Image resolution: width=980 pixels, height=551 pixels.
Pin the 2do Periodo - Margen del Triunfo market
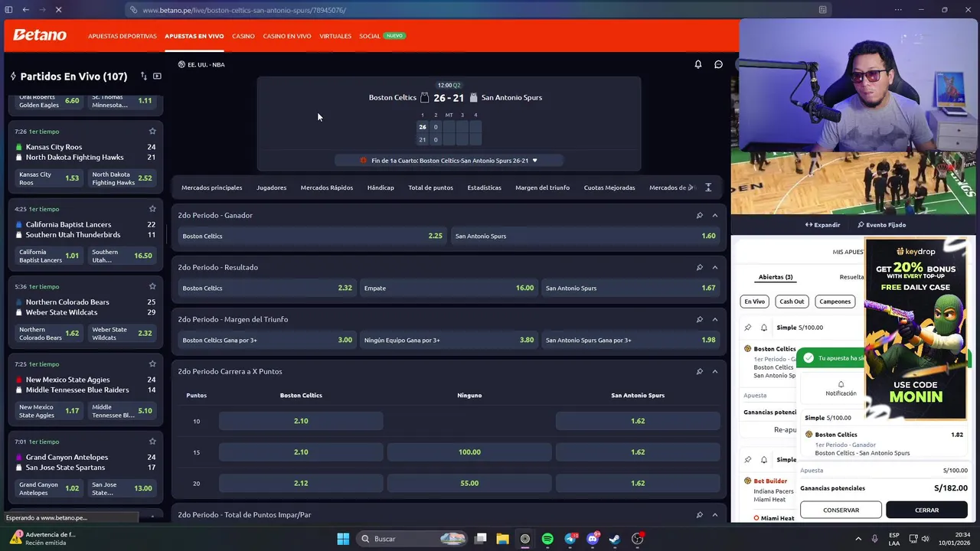coord(699,319)
